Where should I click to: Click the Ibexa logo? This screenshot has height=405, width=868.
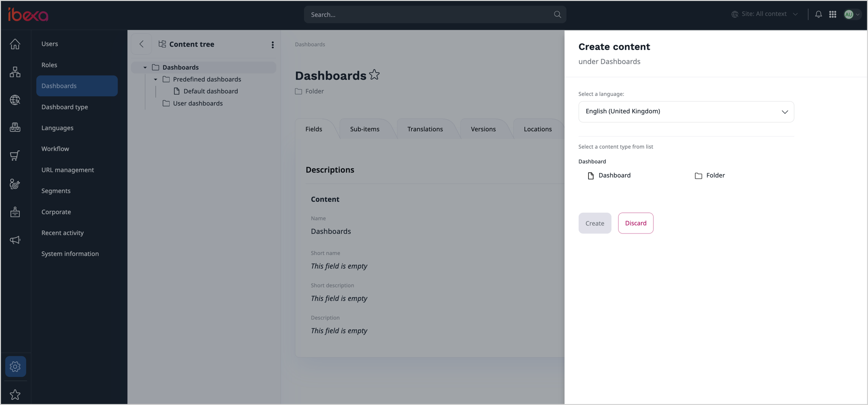pyautogui.click(x=28, y=15)
